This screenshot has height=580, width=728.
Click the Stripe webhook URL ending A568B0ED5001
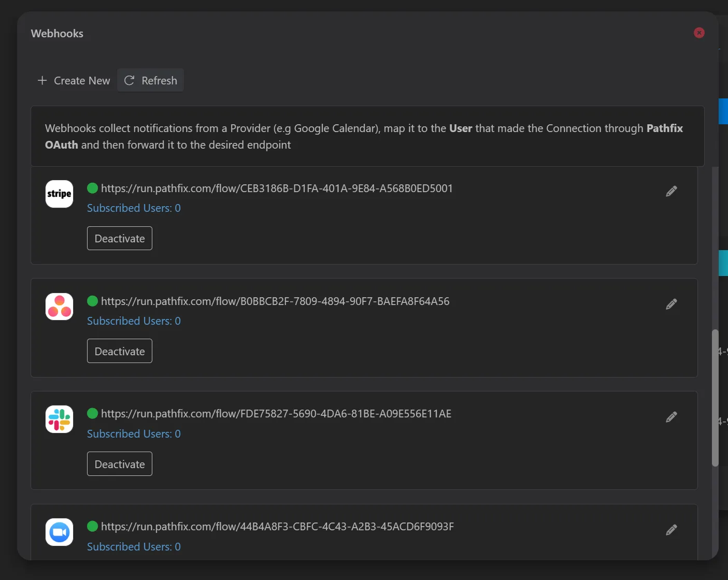click(x=277, y=189)
